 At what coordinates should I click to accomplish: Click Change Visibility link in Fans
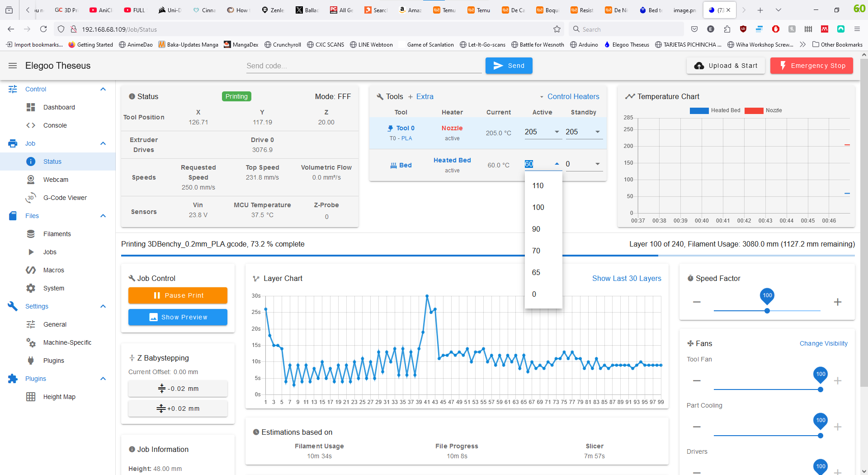point(823,343)
